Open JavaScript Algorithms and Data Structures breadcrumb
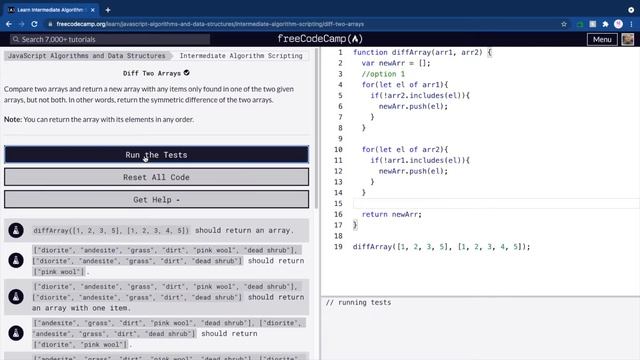 tap(87, 56)
